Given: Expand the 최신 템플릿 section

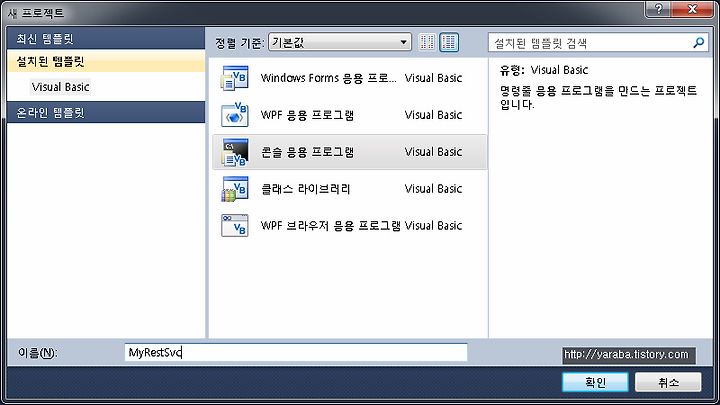Looking at the screenshot, I should click(106, 39).
